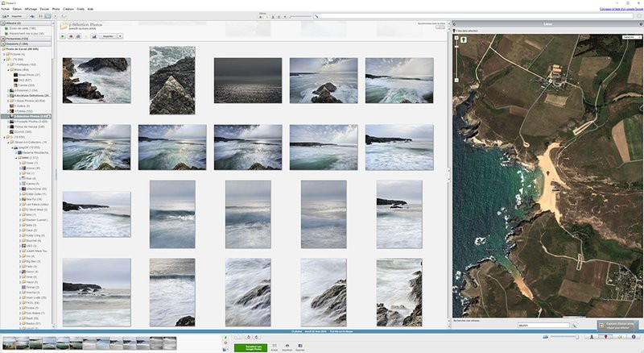Click the add-to-album icon in tray
The width and height of the screenshot is (644, 353).
(x=225, y=349)
